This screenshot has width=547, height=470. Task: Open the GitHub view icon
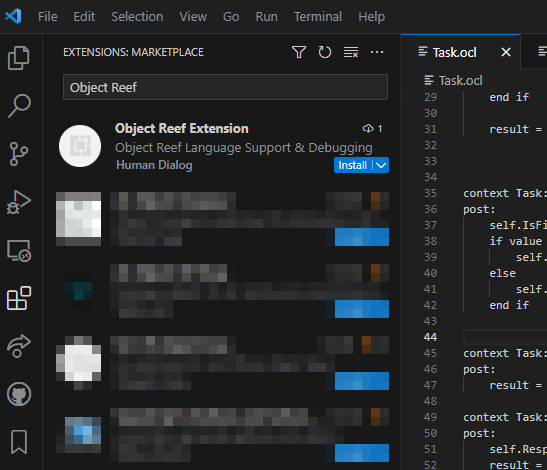click(x=19, y=394)
